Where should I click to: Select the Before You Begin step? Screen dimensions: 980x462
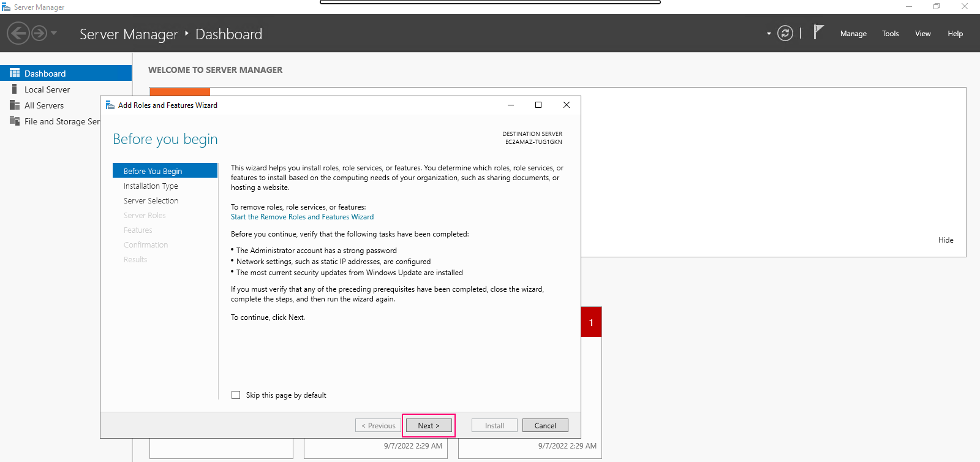click(x=165, y=171)
